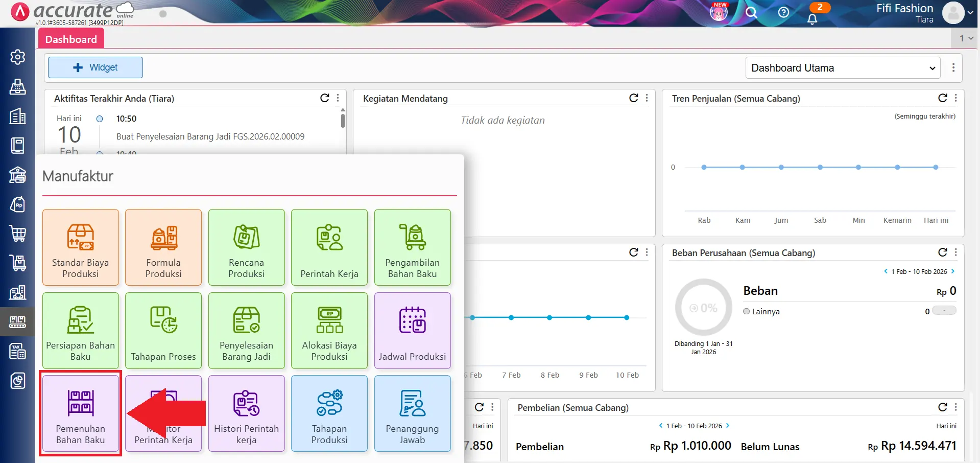Refresh the Tren Penjualan widget
Image resolution: width=980 pixels, height=463 pixels.
(x=942, y=98)
